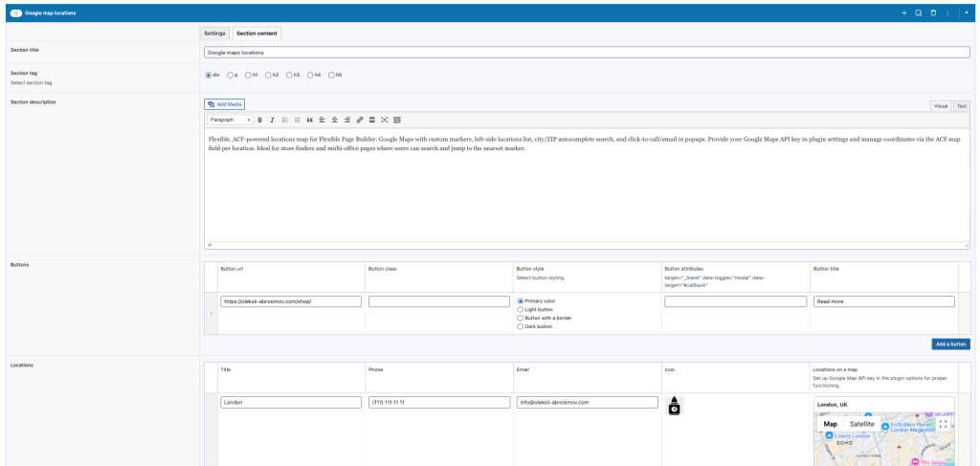Click the empty Button class field
The width and height of the screenshot is (980, 466).
pyautogui.click(x=439, y=301)
